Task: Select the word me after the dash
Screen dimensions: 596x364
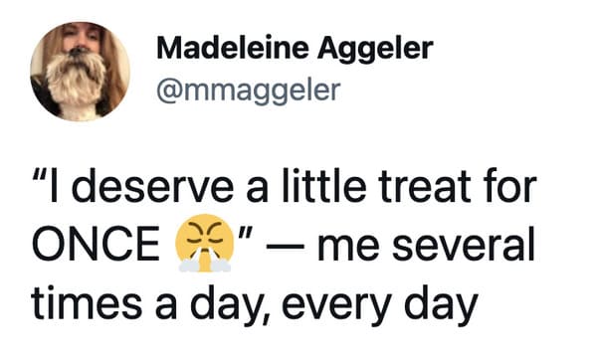Action: pos(348,248)
